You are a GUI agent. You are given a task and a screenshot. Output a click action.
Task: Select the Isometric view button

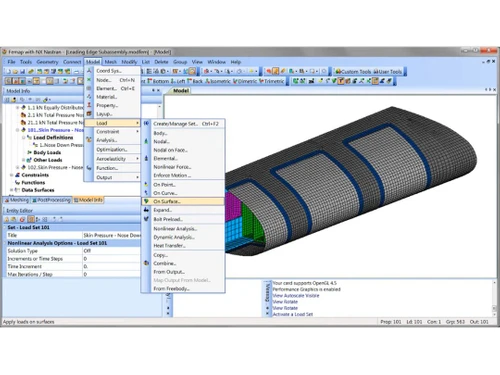point(218,81)
